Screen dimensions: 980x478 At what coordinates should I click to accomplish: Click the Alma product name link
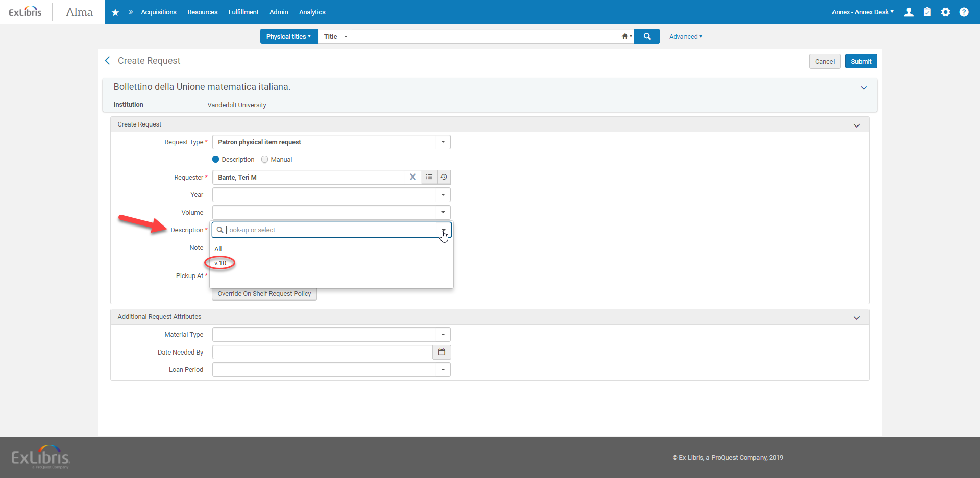[x=79, y=12]
